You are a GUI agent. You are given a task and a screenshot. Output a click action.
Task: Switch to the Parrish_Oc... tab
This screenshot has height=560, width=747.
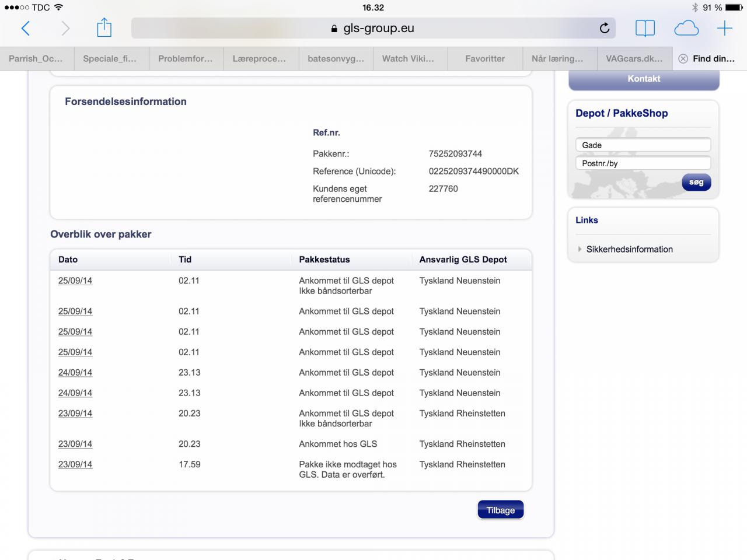(x=36, y=59)
